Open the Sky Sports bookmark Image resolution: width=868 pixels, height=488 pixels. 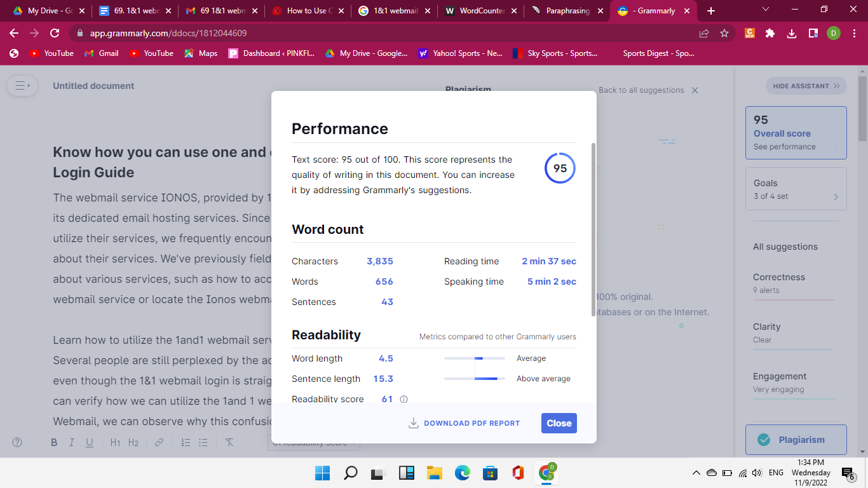click(555, 53)
